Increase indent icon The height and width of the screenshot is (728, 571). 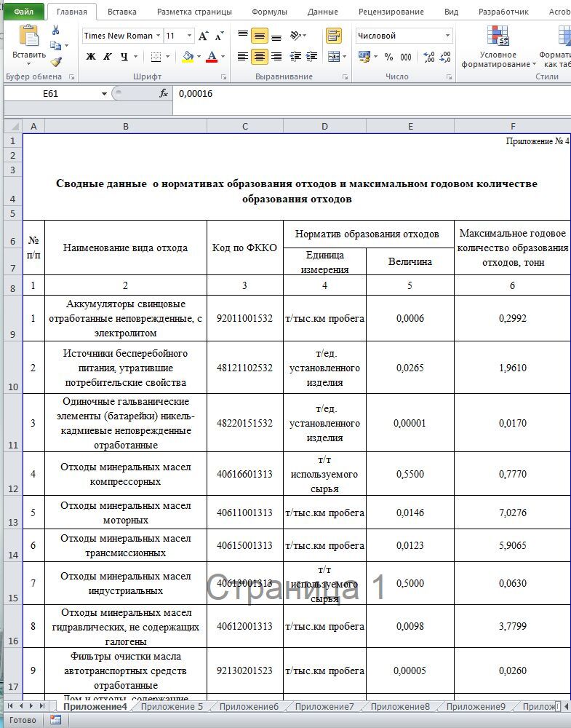click(x=312, y=57)
